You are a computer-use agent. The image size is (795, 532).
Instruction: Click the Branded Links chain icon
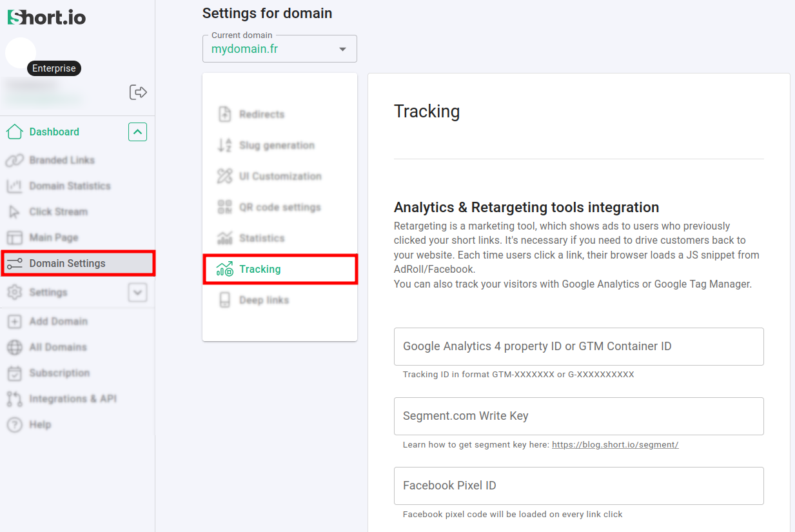click(14, 160)
